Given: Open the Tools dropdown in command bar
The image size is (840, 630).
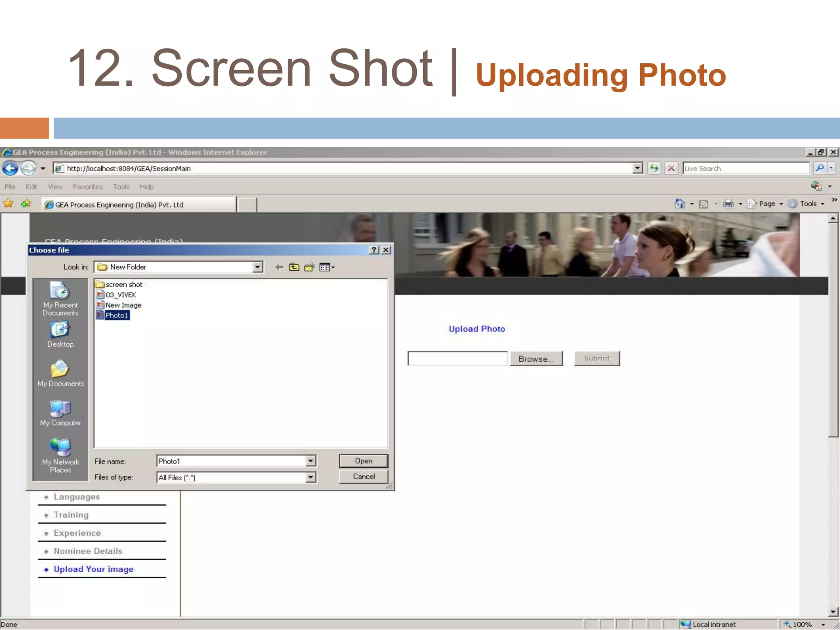Looking at the screenshot, I should (806, 203).
